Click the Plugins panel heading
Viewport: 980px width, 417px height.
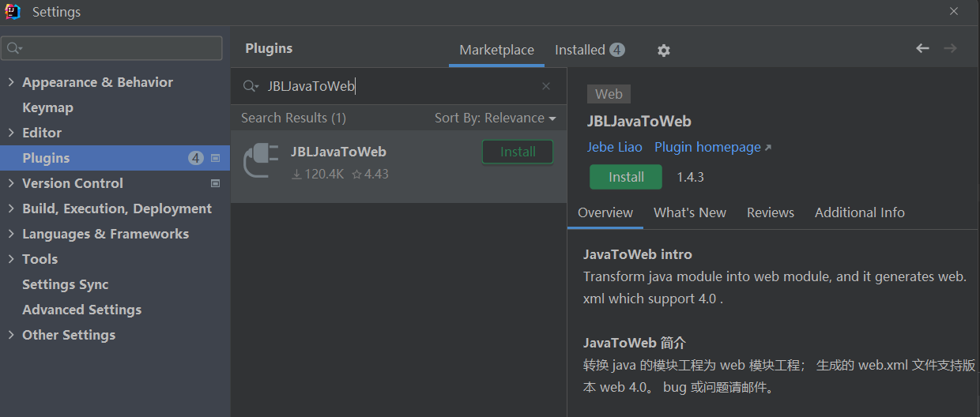click(x=269, y=48)
